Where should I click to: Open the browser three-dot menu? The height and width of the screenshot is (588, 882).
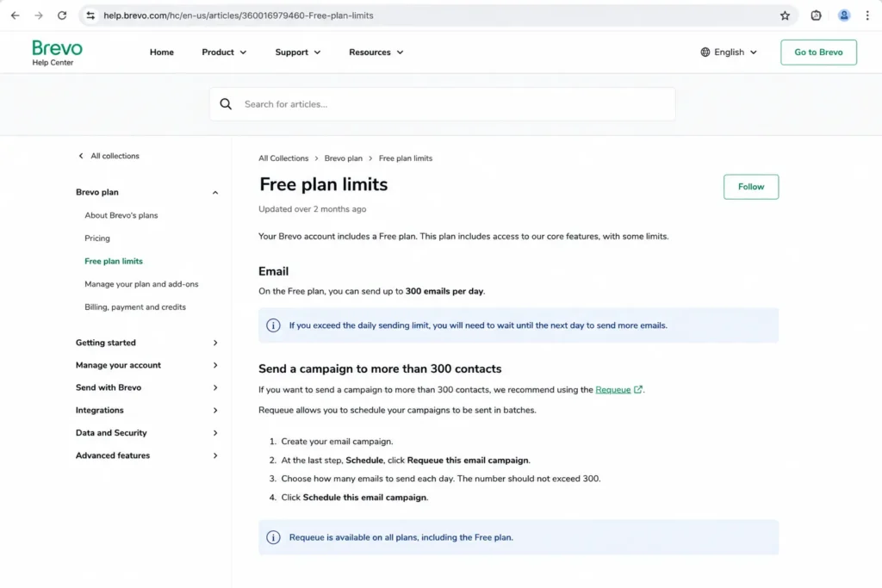point(866,15)
